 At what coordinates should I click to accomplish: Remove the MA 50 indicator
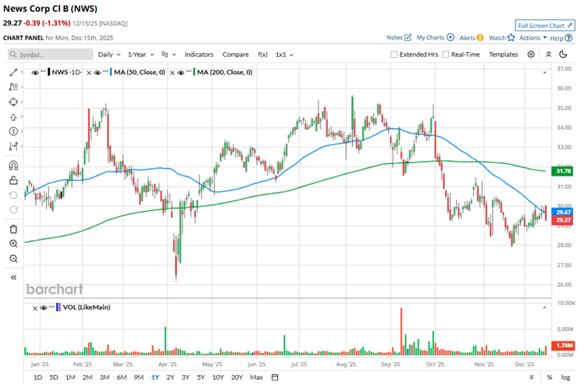click(89, 73)
